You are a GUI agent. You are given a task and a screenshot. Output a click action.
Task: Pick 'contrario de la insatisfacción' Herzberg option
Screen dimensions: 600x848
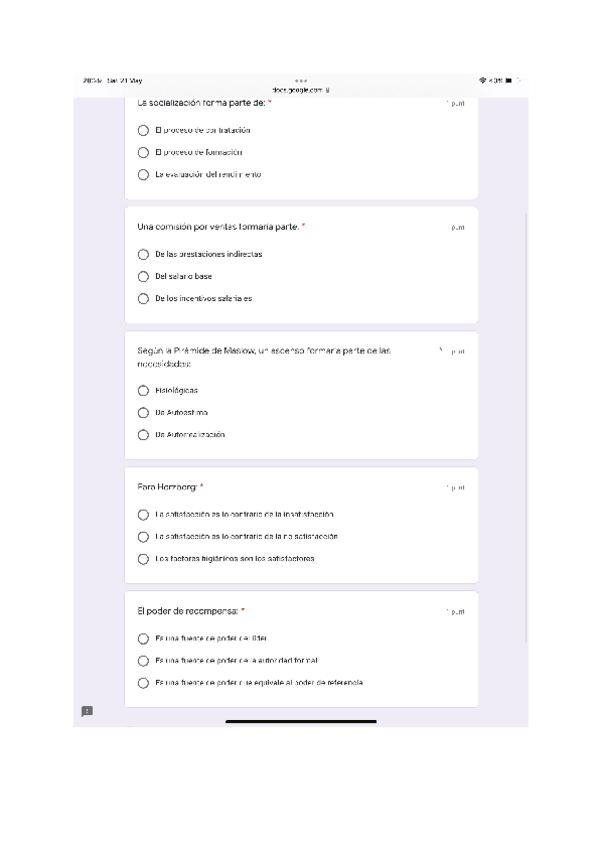(144, 514)
